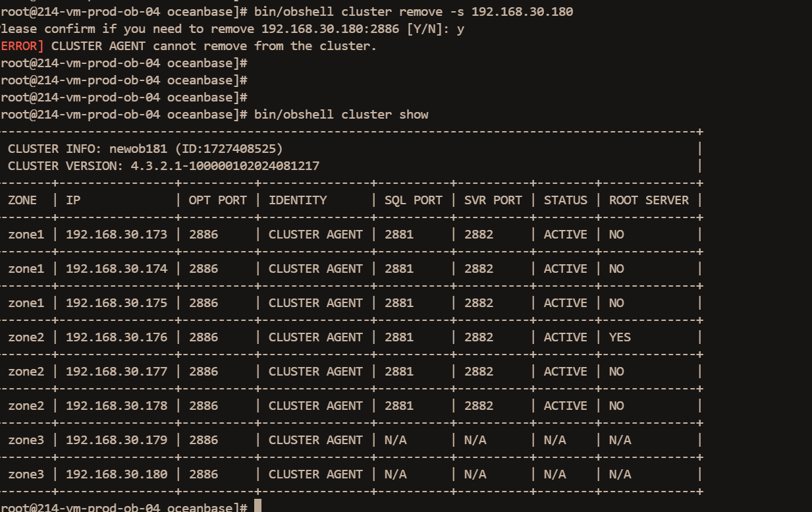The height and width of the screenshot is (512, 812).
Task: Click the OPT PORT column header
Action: point(218,200)
